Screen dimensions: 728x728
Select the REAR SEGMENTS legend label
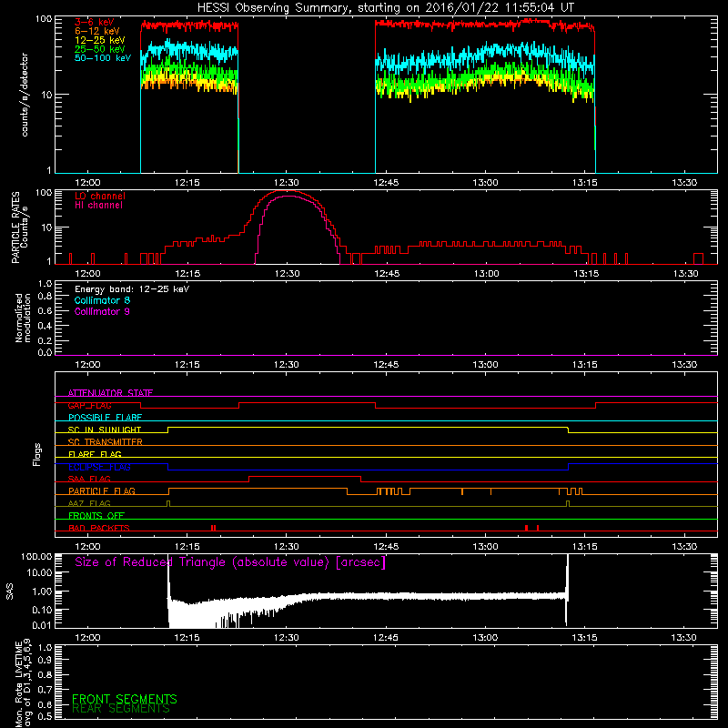point(121,709)
